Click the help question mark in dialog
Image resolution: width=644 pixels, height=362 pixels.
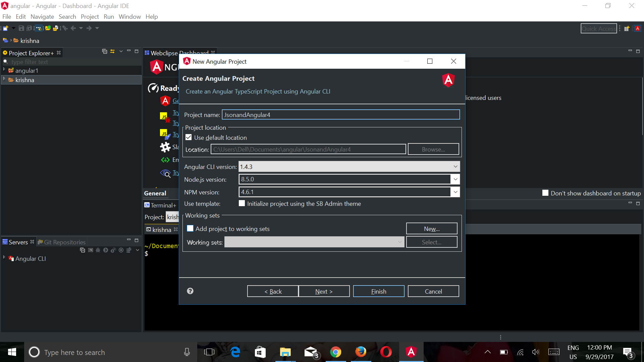pyautogui.click(x=190, y=291)
